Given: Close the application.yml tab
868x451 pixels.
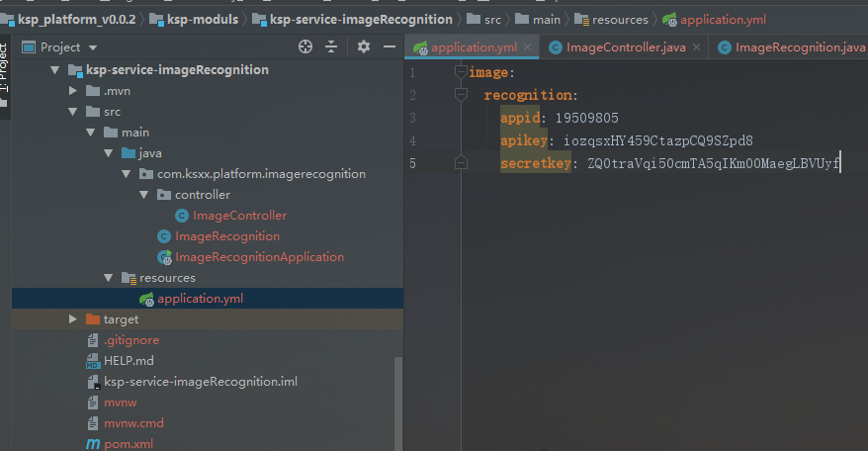Looking at the screenshot, I should (528, 47).
